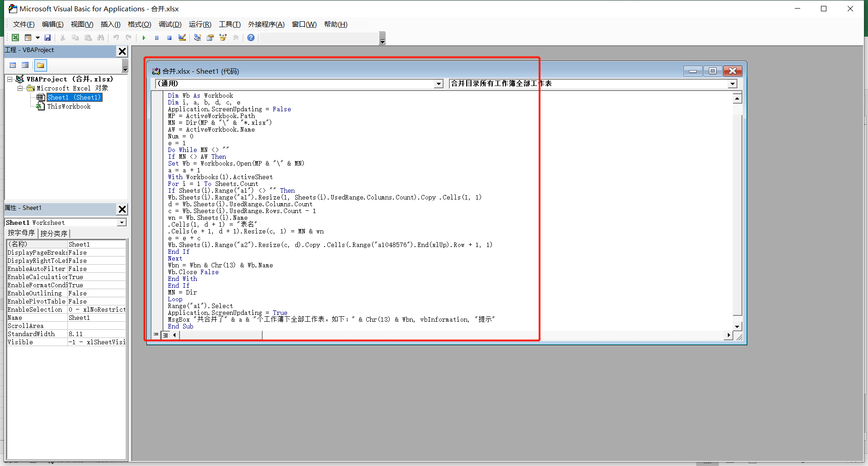Viewport: 868px width, 466px height.
Task: Open Project Explorer from the toolbar
Action: 198,38
